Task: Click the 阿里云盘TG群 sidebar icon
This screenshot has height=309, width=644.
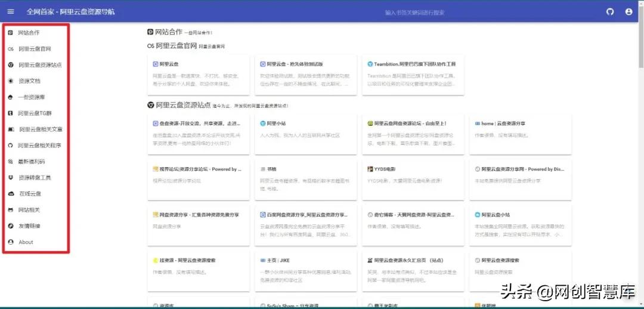Action: tap(11, 113)
